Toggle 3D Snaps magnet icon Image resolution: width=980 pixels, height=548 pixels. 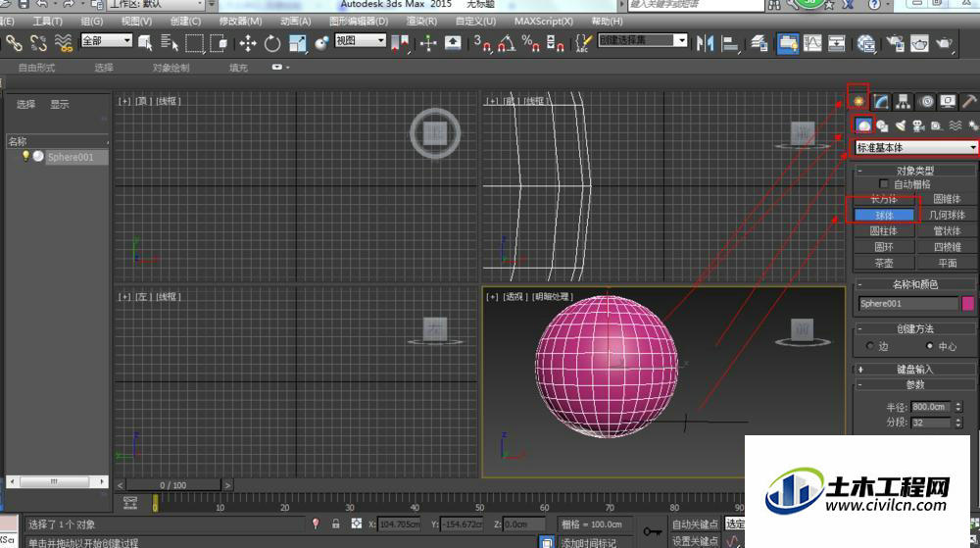(x=482, y=43)
